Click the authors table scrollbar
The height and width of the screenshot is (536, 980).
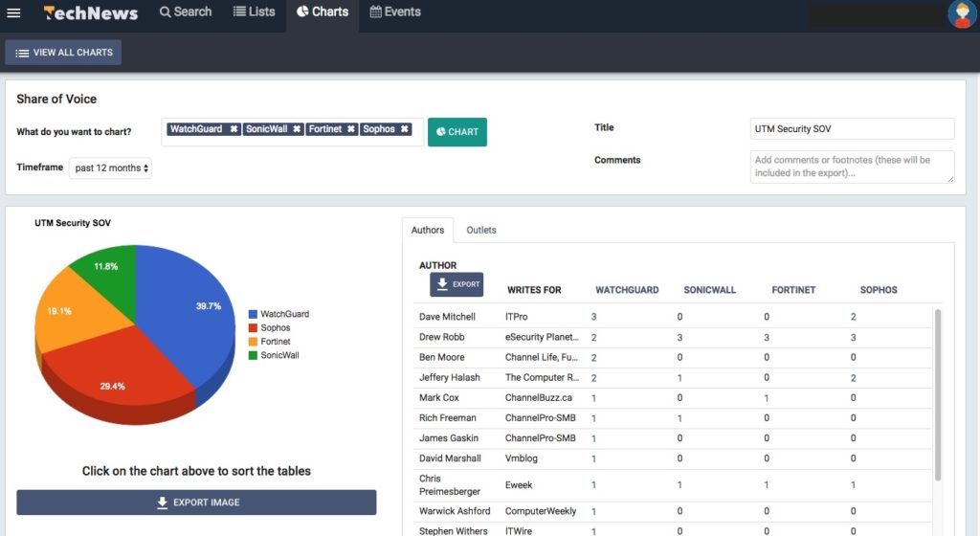click(x=938, y=394)
